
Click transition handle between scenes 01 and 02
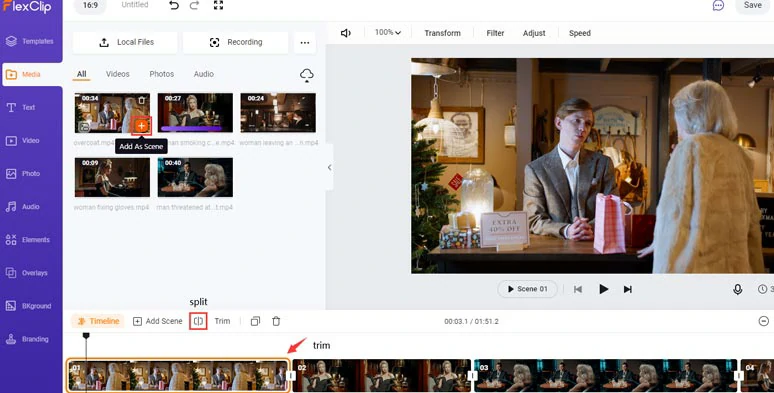point(291,376)
